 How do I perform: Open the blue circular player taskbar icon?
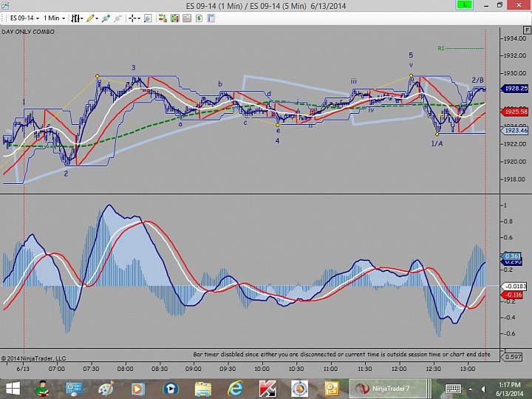point(171,389)
